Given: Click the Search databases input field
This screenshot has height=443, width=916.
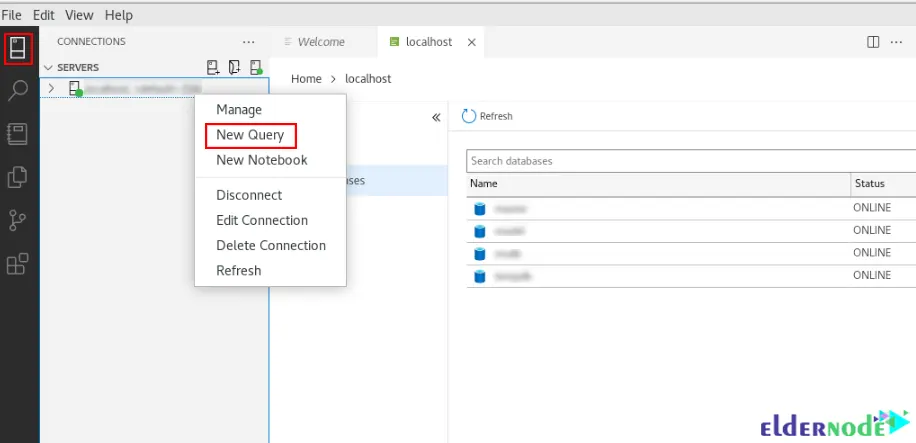Looking at the screenshot, I should tap(690, 161).
